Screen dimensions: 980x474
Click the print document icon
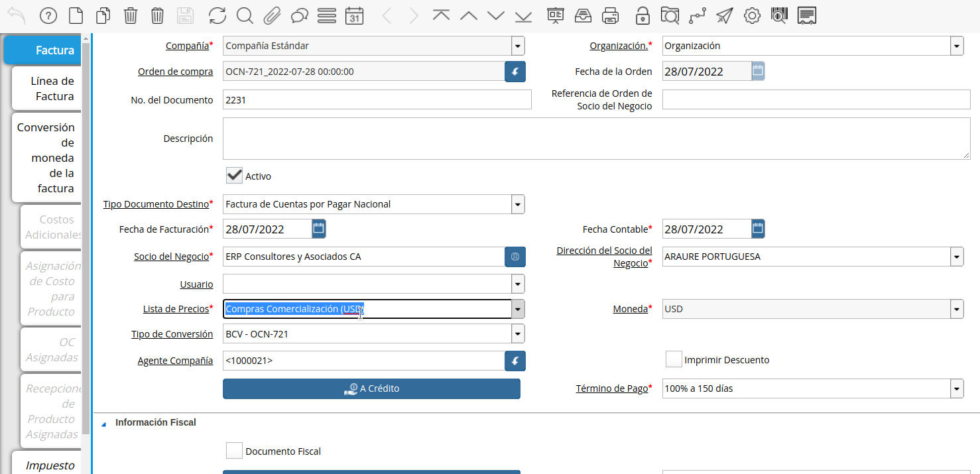click(610, 15)
